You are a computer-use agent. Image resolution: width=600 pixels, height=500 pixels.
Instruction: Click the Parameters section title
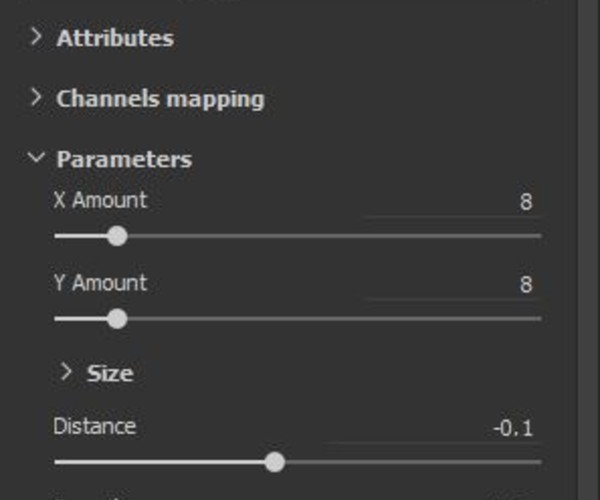124,159
